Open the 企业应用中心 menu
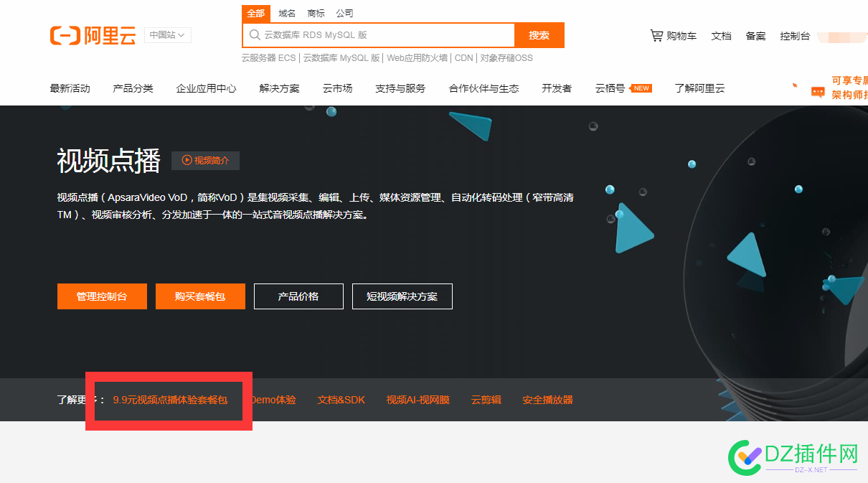The width and height of the screenshot is (868, 483). click(x=206, y=88)
